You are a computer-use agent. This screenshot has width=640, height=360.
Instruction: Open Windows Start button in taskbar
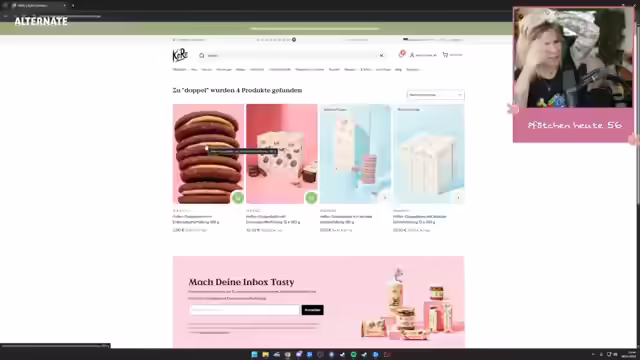point(254,354)
